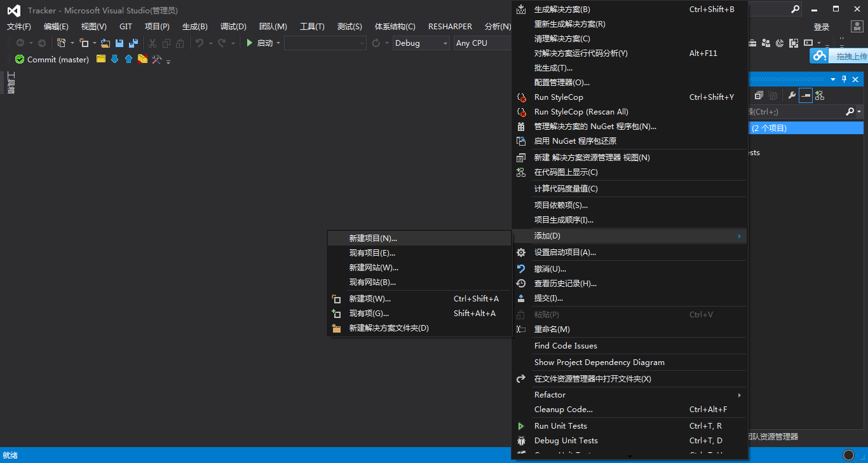Click New Project toolbar icon
The image size is (868, 463).
[x=62, y=43]
